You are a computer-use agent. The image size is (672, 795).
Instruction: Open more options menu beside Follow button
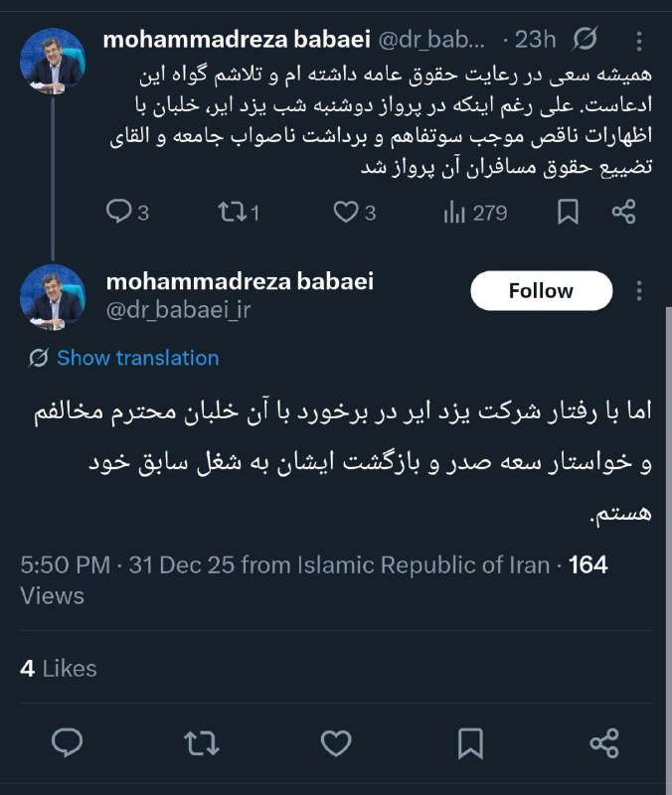pos(639,291)
